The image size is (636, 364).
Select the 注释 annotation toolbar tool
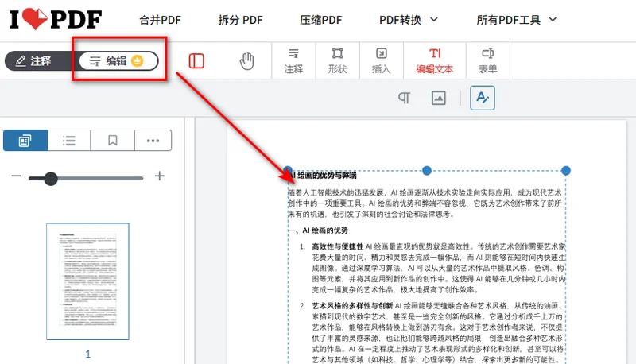click(293, 61)
